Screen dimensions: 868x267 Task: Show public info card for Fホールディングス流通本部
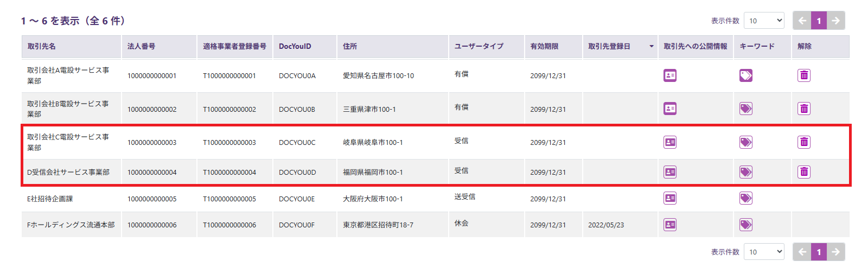(x=670, y=225)
